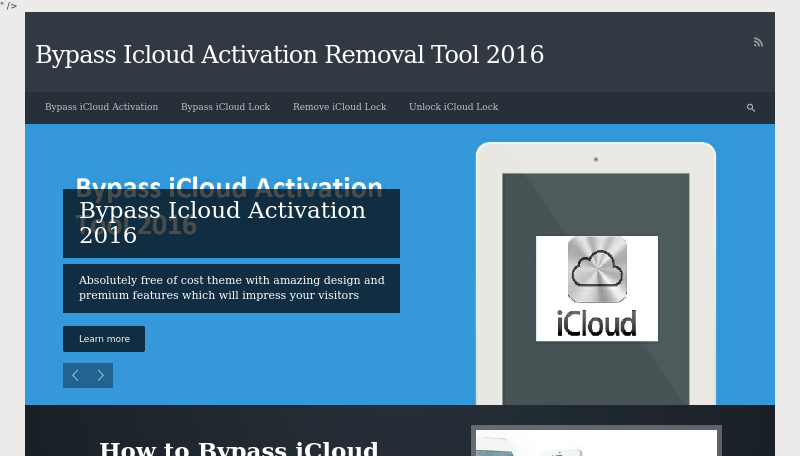Screen dimensions: 800x456
Task: Click the iCloud logo image on tablet
Action: [x=597, y=289]
